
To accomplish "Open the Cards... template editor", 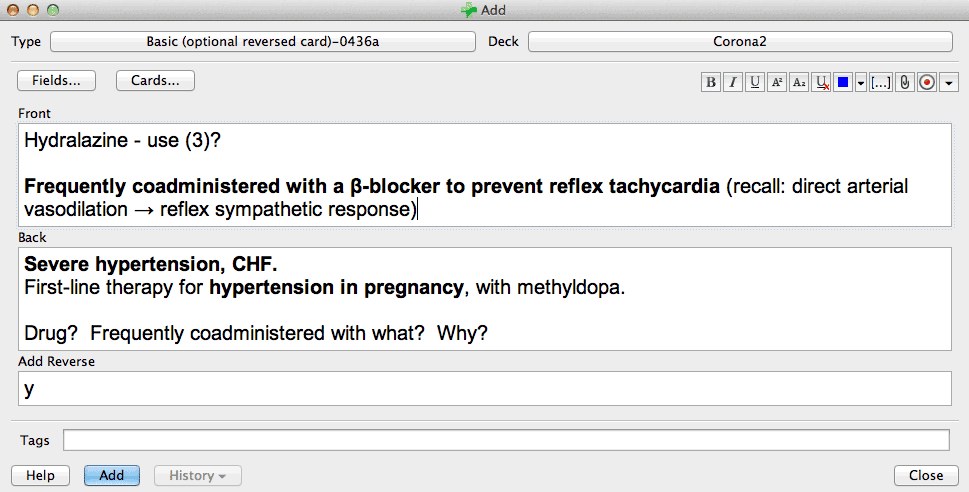I will click(x=155, y=80).
